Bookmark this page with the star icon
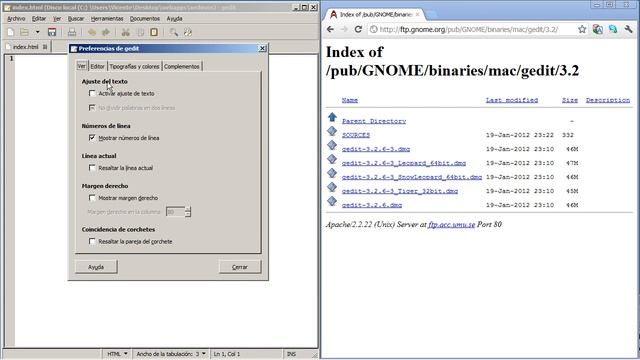 coord(582,29)
